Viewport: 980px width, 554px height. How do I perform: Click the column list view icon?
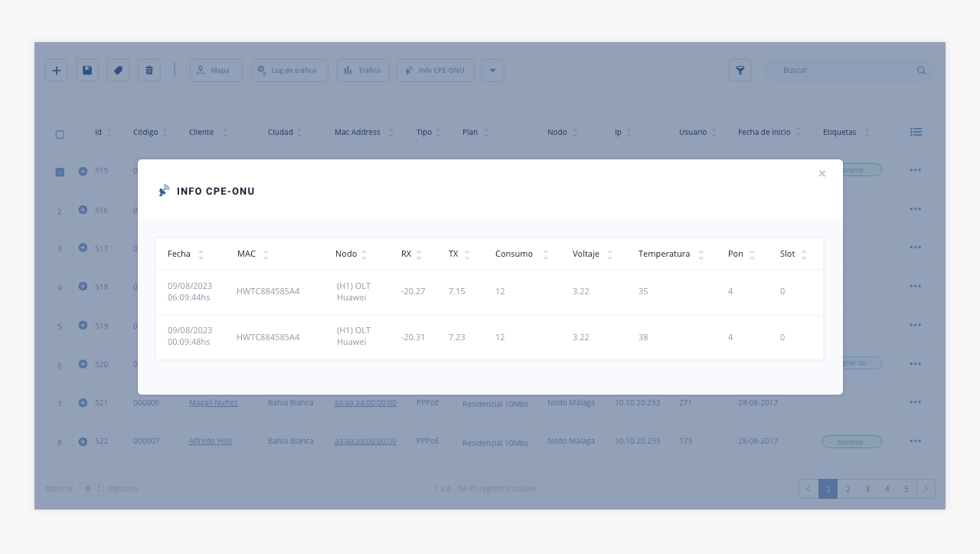click(916, 133)
